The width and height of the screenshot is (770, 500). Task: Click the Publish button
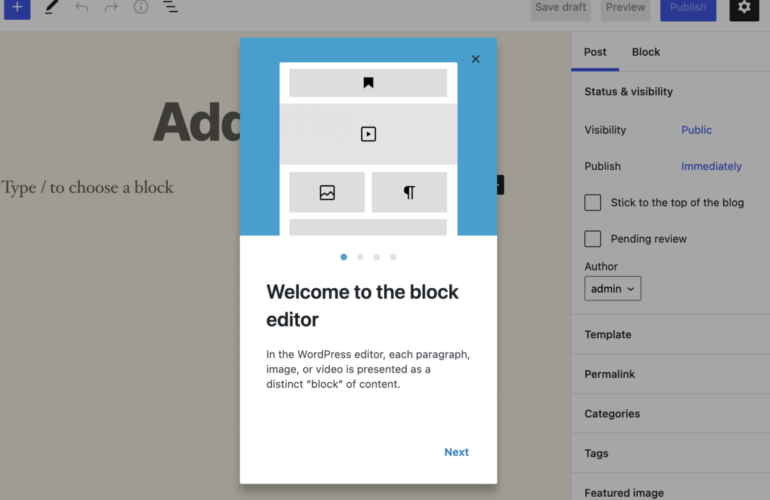[x=688, y=8]
